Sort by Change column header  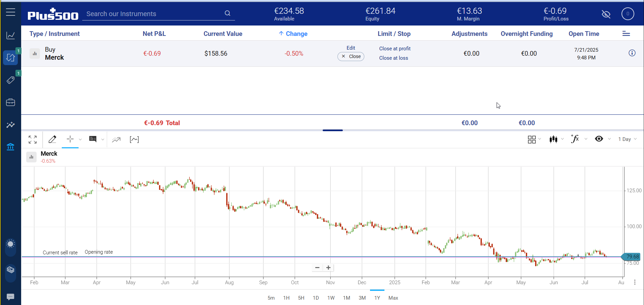coord(293,34)
